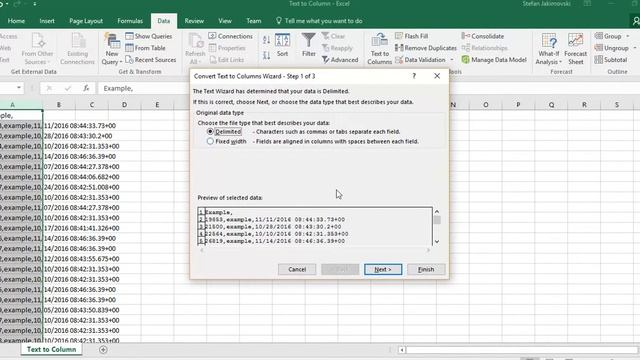
Task: Click Next in the wizard
Action: click(383, 269)
